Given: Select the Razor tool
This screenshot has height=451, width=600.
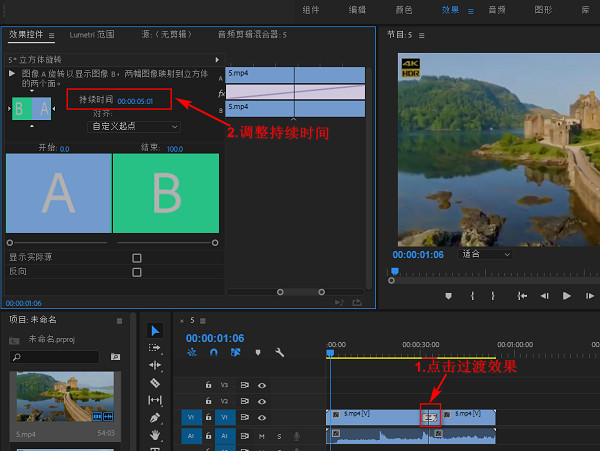Looking at the screenshot, I should click(155, 383).
